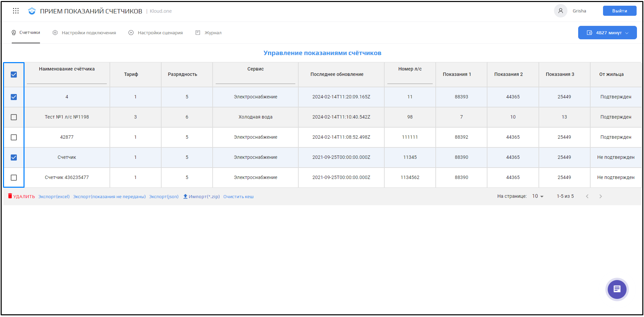Viewport: 644px width, 317px height.
Task: Open the Счетчики tab
Action: click(x=26, y=33)
